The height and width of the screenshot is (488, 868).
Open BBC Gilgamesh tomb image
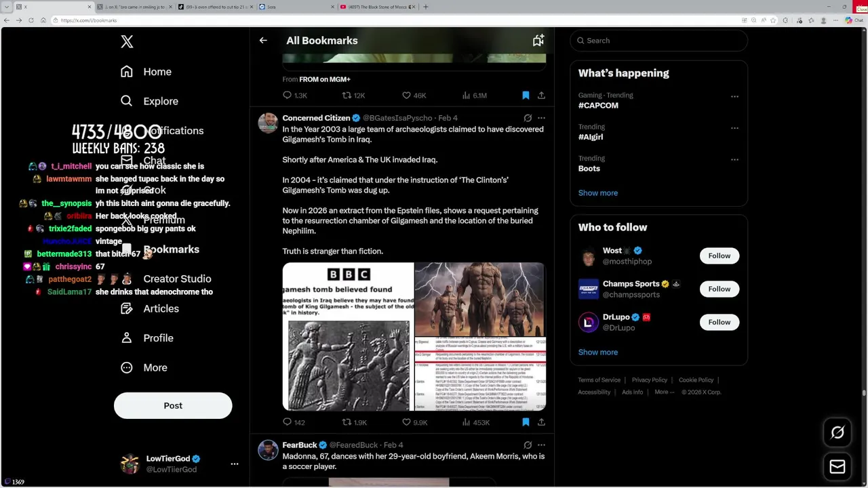tap(348, 337)
